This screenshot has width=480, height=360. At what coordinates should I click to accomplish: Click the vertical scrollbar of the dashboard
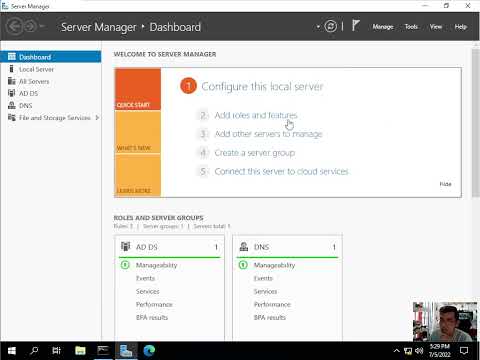[x=476, y=124]
